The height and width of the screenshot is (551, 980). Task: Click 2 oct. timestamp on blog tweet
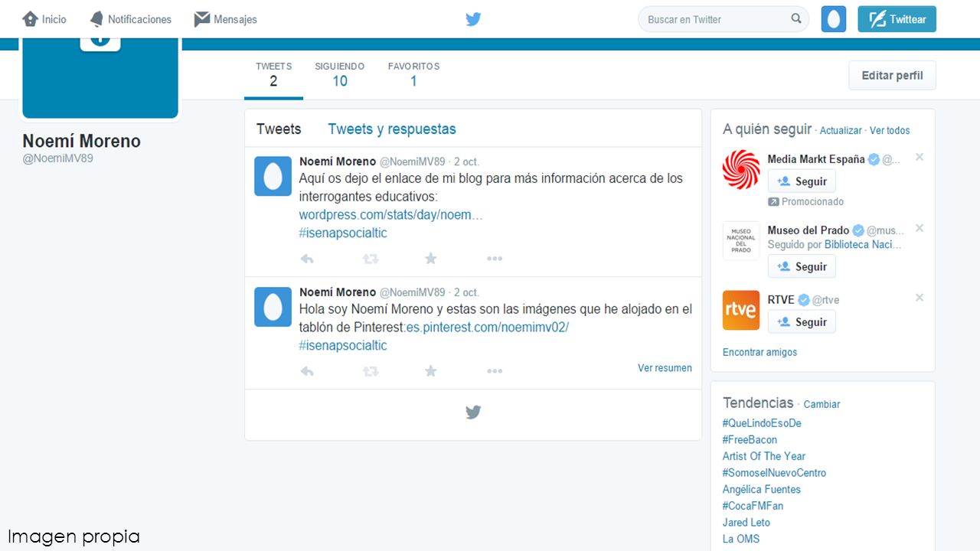466,162
